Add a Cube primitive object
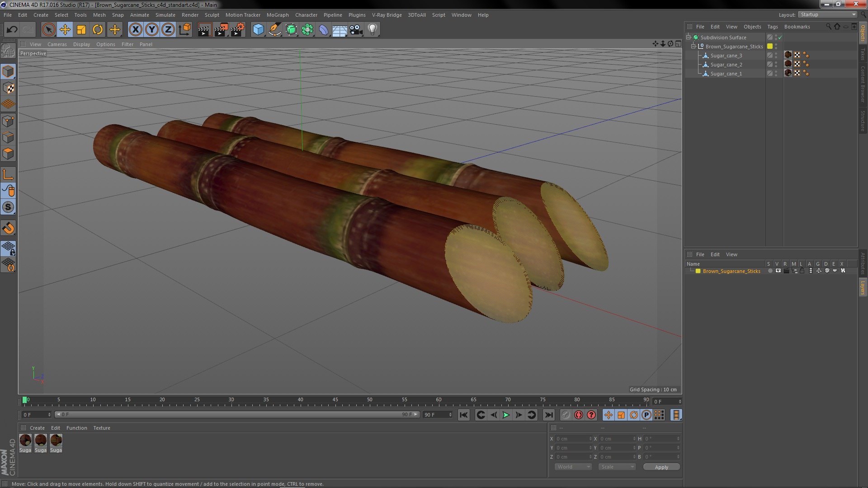Screen dimensions: 868x488 [258, 30]
